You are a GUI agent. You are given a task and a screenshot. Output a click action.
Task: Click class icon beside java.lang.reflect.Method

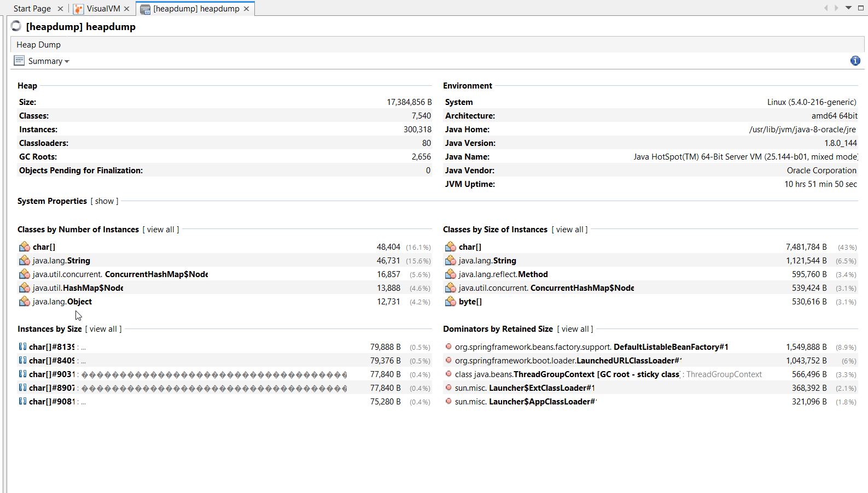click(450, 274)
